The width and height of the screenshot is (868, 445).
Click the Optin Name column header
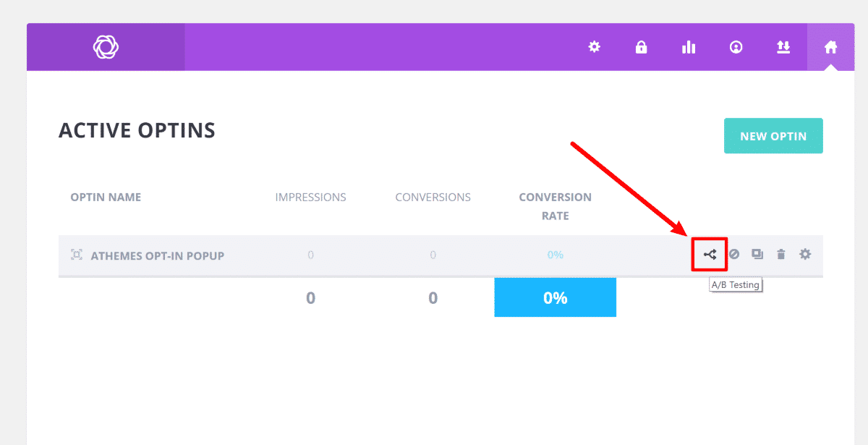tap(106, 197)
